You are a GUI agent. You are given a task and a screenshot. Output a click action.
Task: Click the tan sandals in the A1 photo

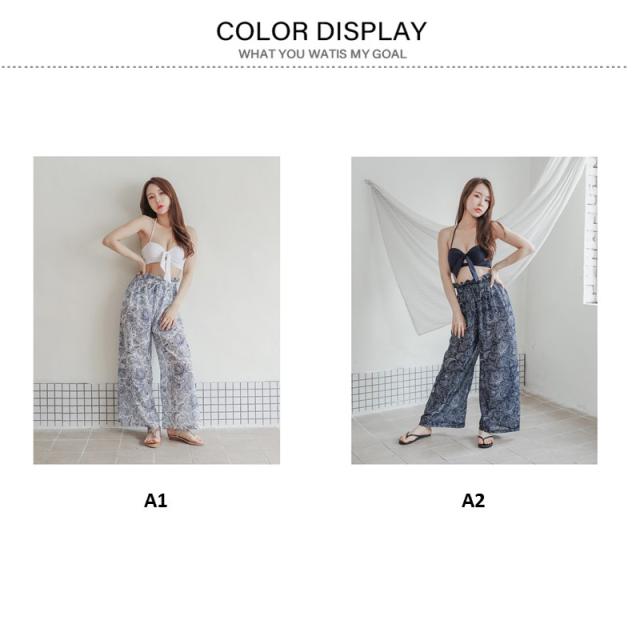point(173,438)
